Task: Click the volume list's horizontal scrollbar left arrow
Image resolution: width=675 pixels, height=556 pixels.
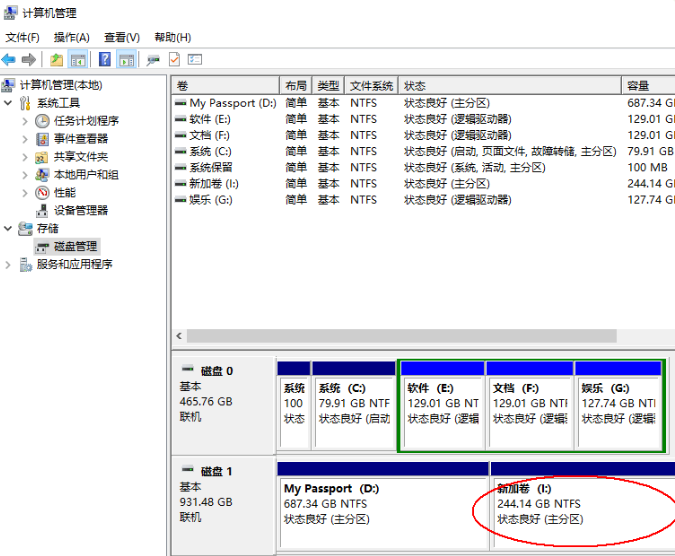Action: [180, 337]
